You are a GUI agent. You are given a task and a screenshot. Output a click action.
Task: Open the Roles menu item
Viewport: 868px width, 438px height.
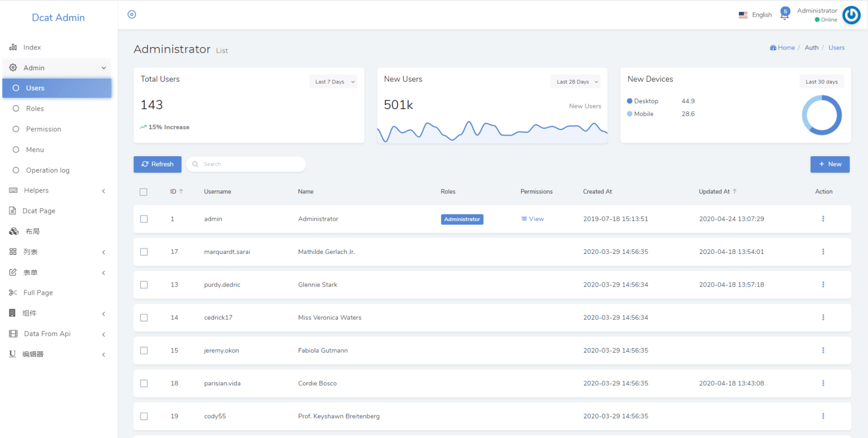[x=35, y=109]
